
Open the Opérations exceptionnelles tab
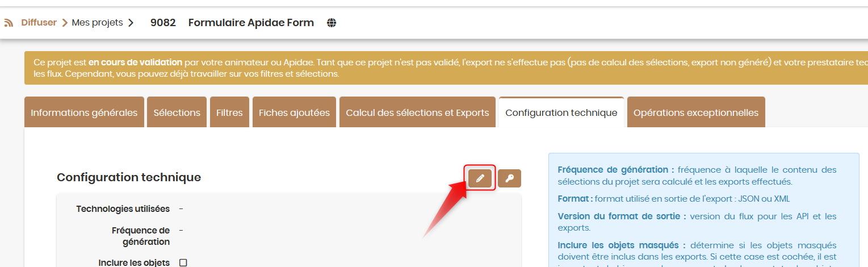[x=696, y=112]
